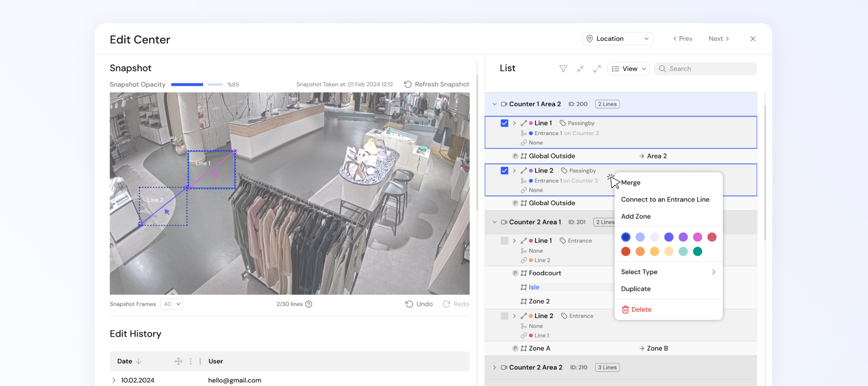Screen dimensions: 868x386
Task: Collapse the Counter 1 Area 2 group
Action: click(494, 104)
